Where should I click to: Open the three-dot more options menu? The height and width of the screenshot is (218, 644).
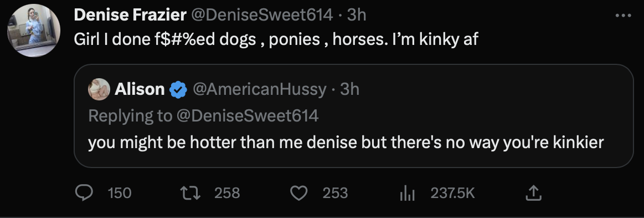pos(623,16)
